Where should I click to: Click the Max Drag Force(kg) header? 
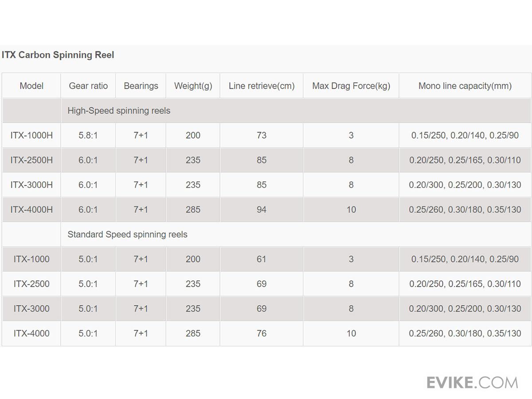point(351,86)
